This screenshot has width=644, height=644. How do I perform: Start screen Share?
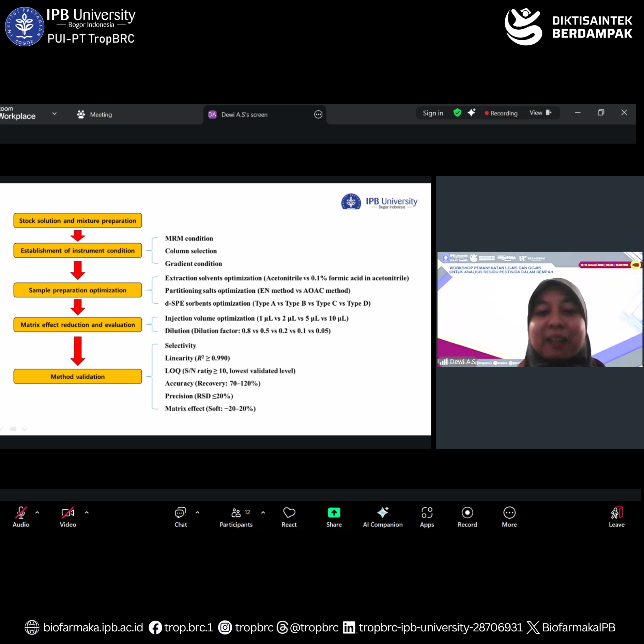point(334,517)
